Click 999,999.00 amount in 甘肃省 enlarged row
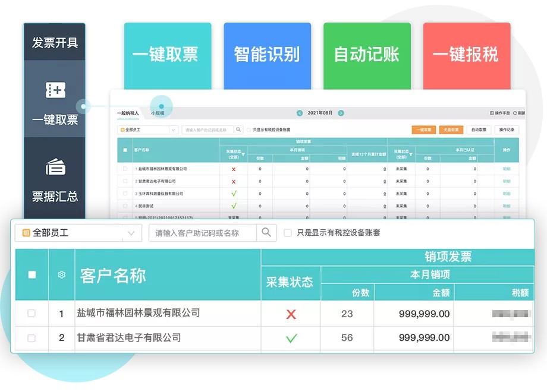This screenshot has height=392, width=547. click(x=424, y=337)
